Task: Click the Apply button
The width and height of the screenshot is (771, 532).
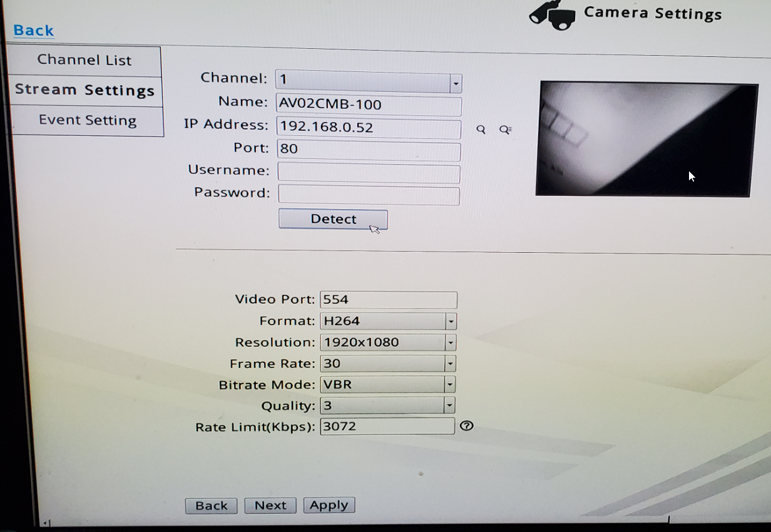Action: click(x=329, y=505)
